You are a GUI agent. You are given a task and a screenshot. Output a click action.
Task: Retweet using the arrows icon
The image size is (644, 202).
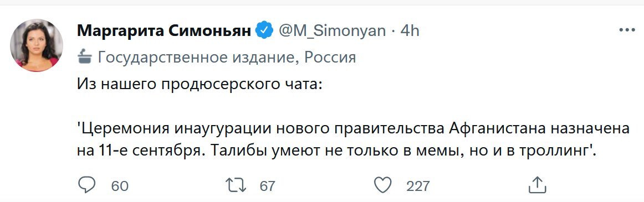236,185
